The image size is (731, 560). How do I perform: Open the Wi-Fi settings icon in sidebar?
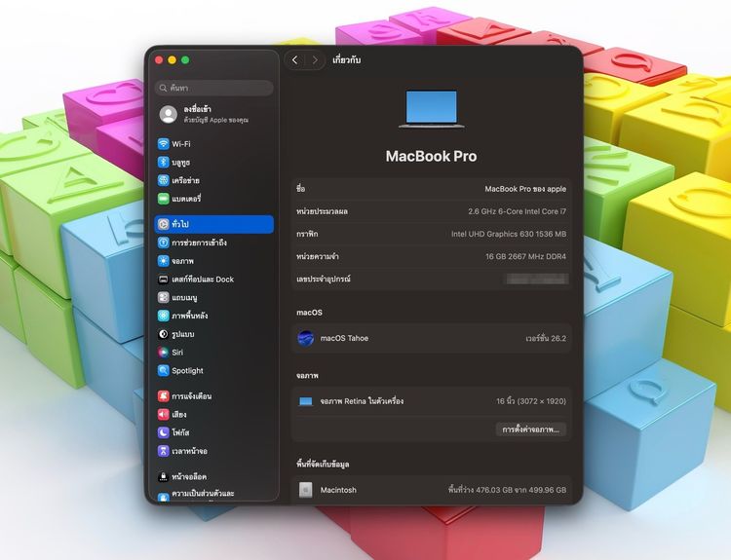pyautogui.click(x=164, y=144)
